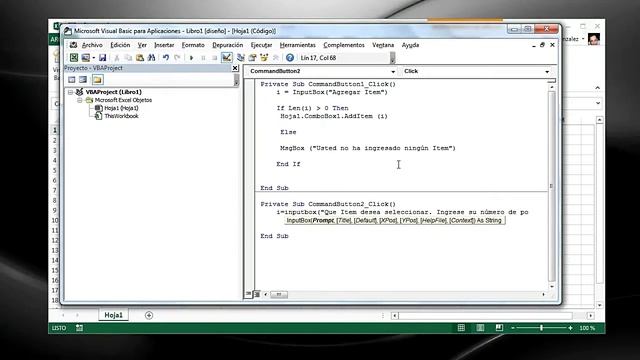Click the Toolbox icon in the toolbar

[276, 58]
